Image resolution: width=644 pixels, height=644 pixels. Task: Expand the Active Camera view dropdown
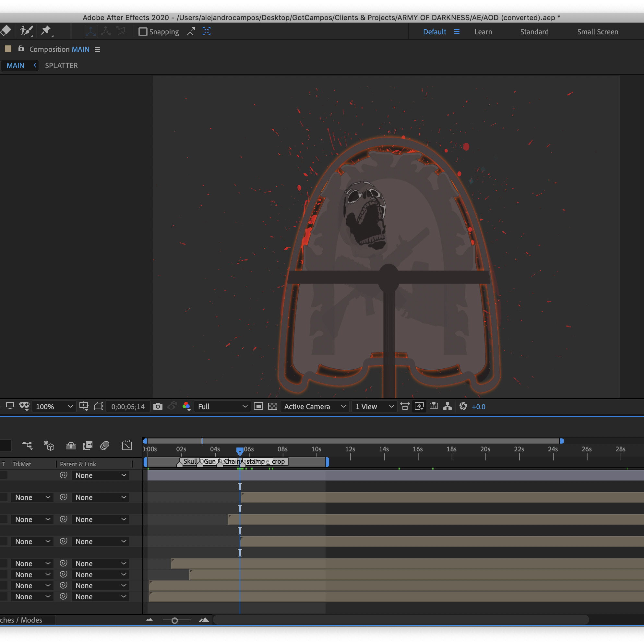315,407
